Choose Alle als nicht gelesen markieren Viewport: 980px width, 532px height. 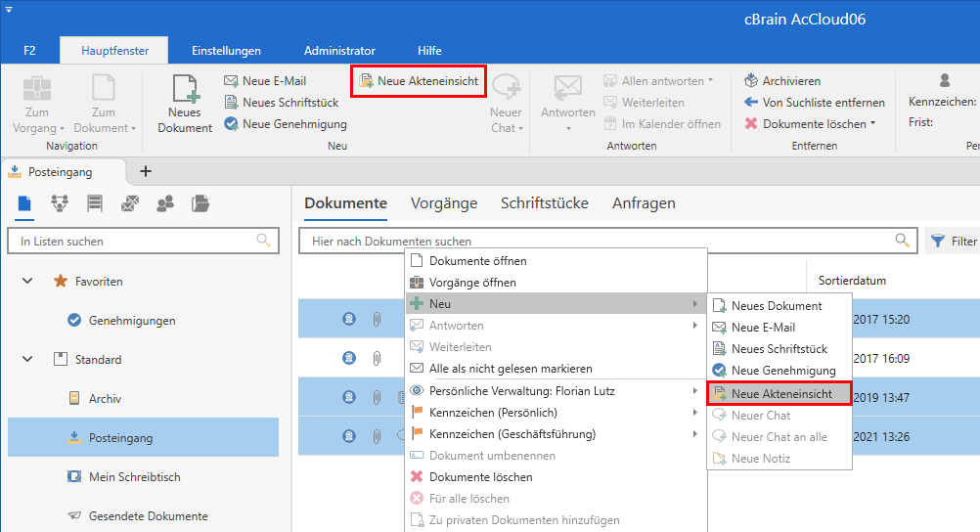(511, 369)
